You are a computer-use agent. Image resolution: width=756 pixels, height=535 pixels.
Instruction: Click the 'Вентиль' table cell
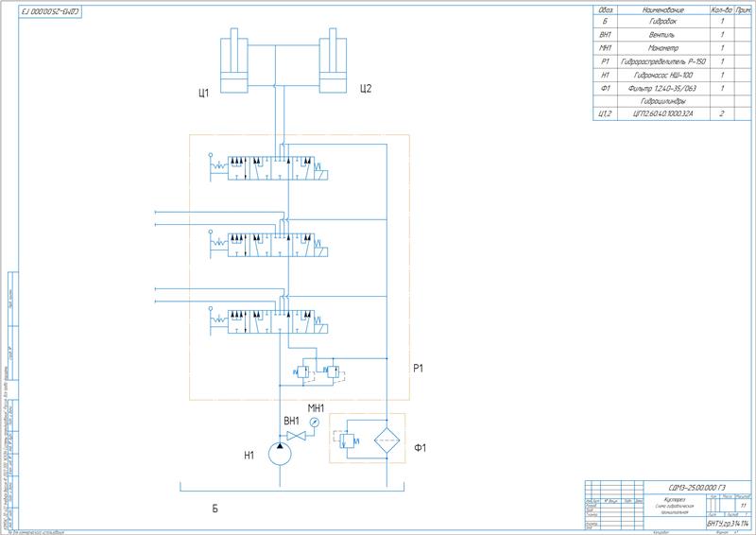[662, 35]
